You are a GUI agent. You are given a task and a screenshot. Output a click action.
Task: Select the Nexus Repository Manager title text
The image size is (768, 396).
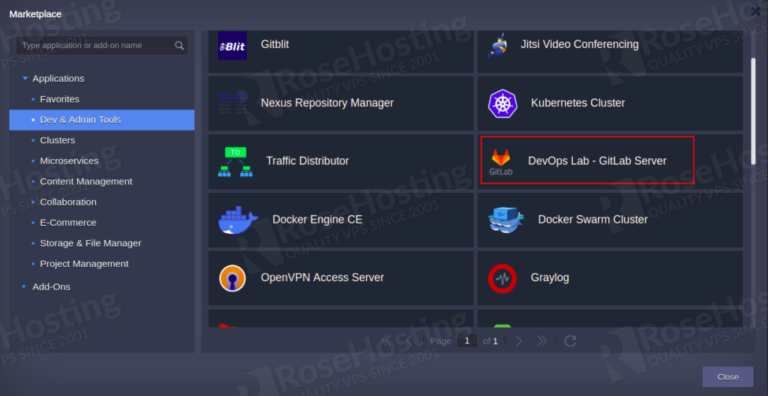tap(327, 103)
